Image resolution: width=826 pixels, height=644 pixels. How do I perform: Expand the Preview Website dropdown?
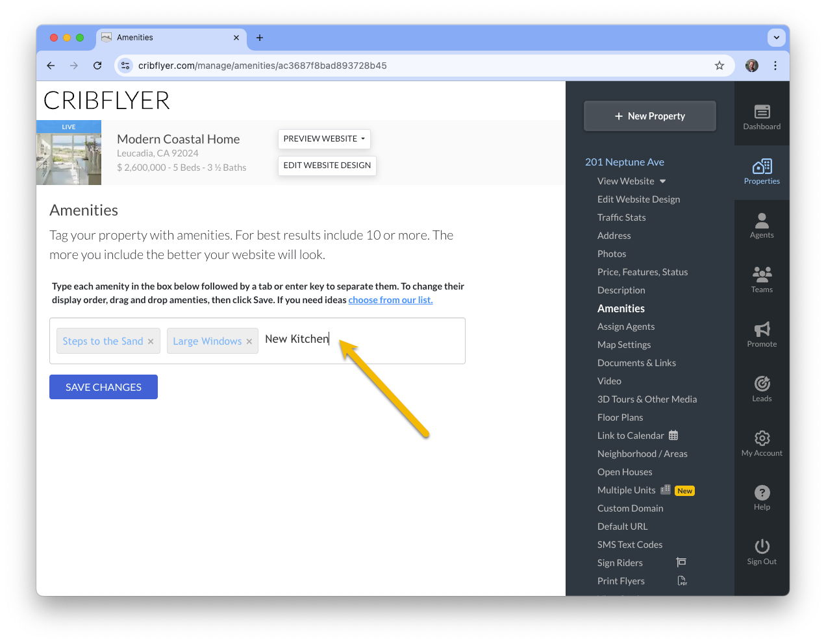coord(324,139)
